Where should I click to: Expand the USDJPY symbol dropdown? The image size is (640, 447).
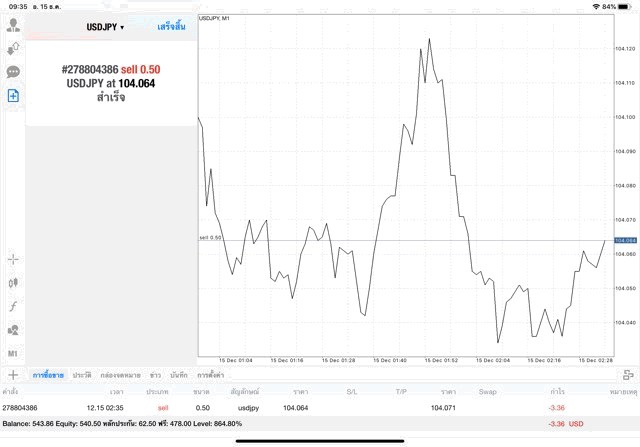click(105, 27)
